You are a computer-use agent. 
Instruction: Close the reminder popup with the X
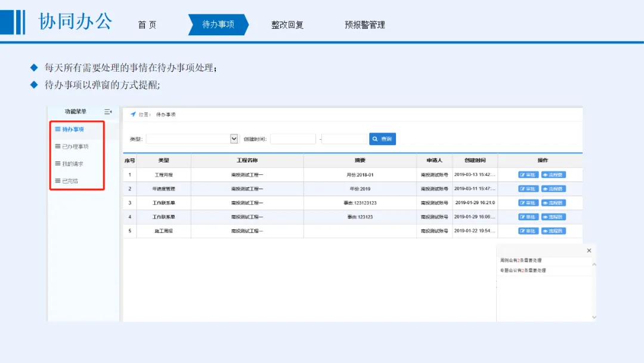click(x=589, y=250)
